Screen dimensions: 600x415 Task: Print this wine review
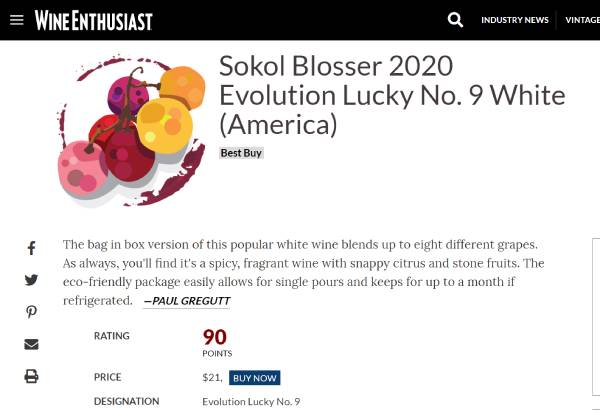coord(31,376)
